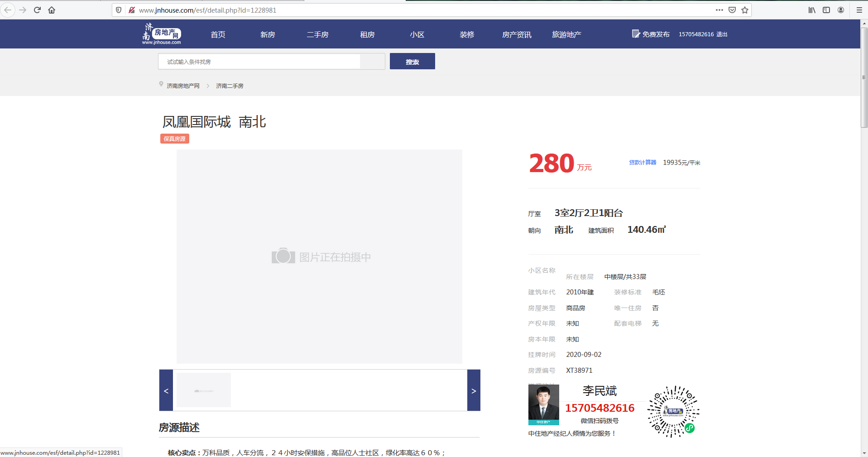This screenshot has width=868, height=457.
Task: Open the Firefox hamburger menu
Action: click(859, 10)
